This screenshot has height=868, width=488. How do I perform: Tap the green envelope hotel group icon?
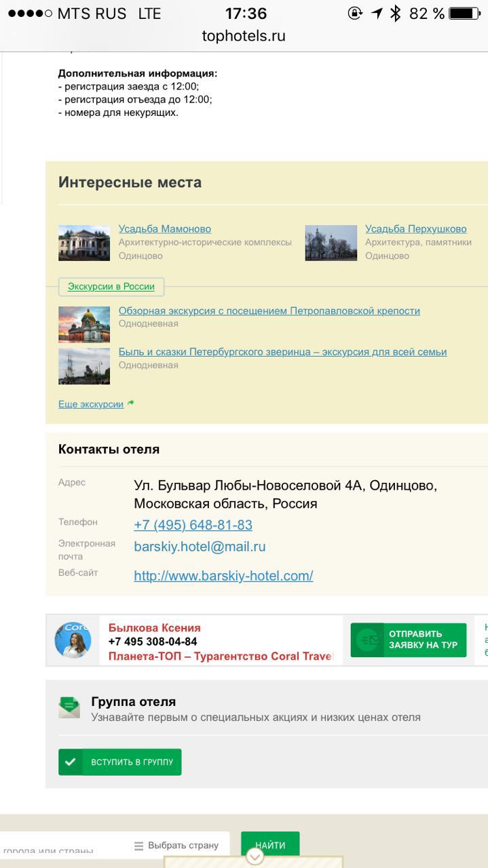[69, 708]
